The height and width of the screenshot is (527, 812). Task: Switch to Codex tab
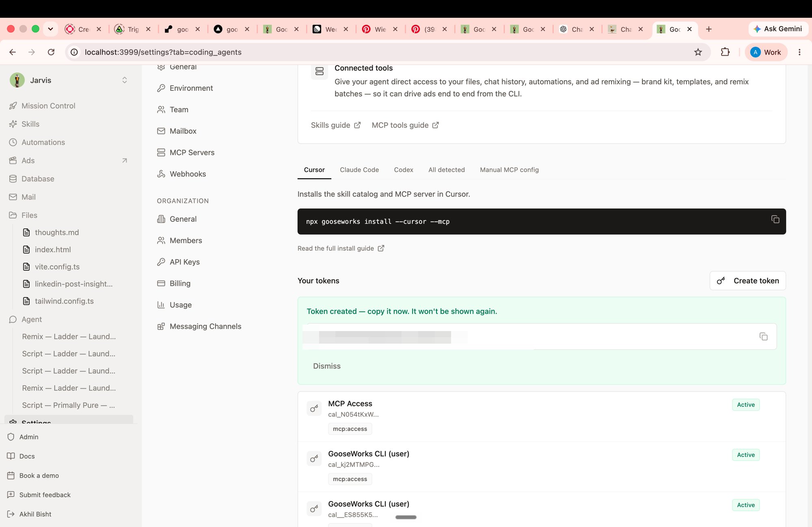pos(404,170)
